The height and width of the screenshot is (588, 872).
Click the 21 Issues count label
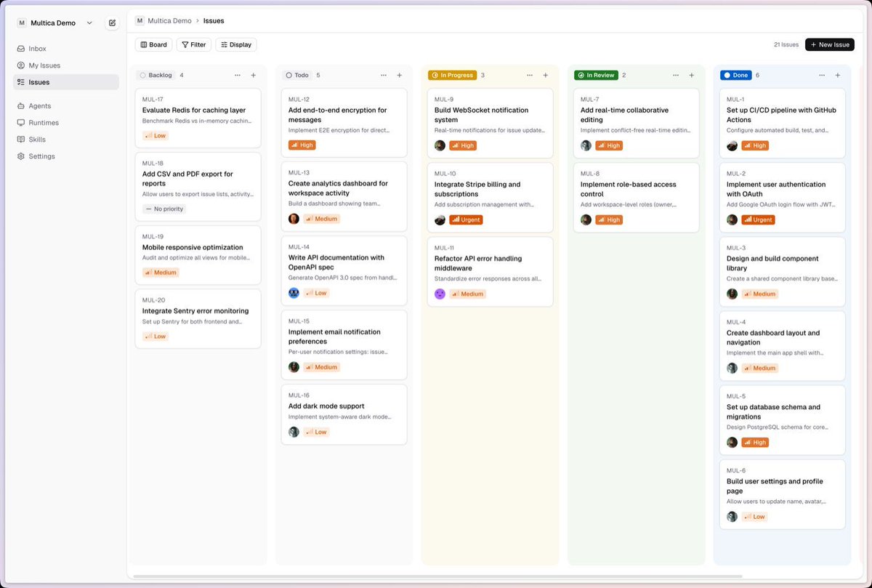coord(786,44)
